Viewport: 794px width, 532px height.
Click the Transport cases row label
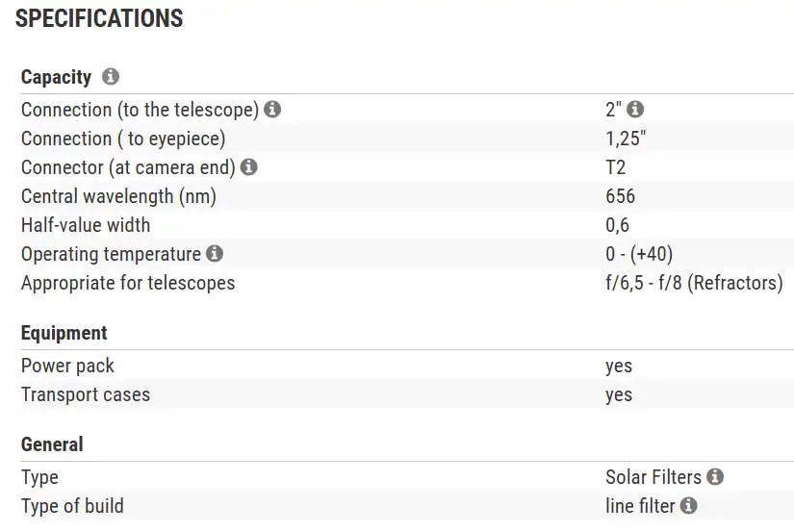click(x=86, y=394)
